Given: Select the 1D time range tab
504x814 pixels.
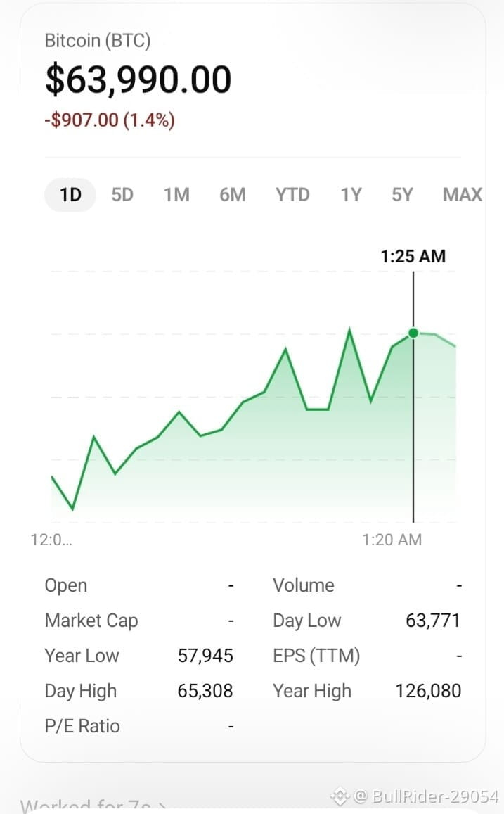Looking at the screenshot, I should click(x=70, y=195).
